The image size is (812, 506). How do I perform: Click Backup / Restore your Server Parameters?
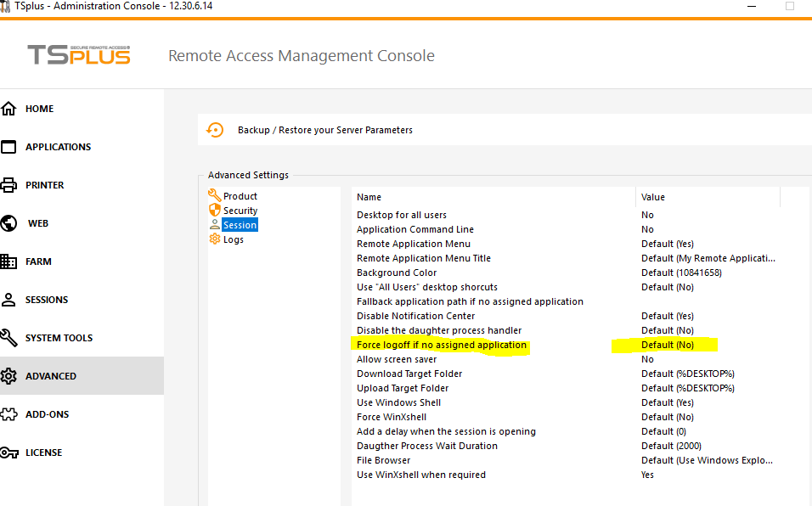(324, 130)
